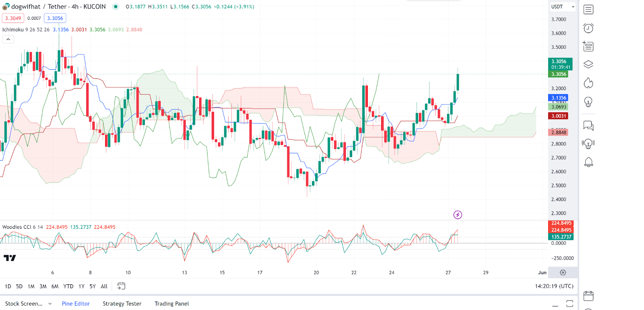Viewport: 644px width, 310px height.
Task: Click the 3.1356 blue price label
Action: (x=559, y=98)
